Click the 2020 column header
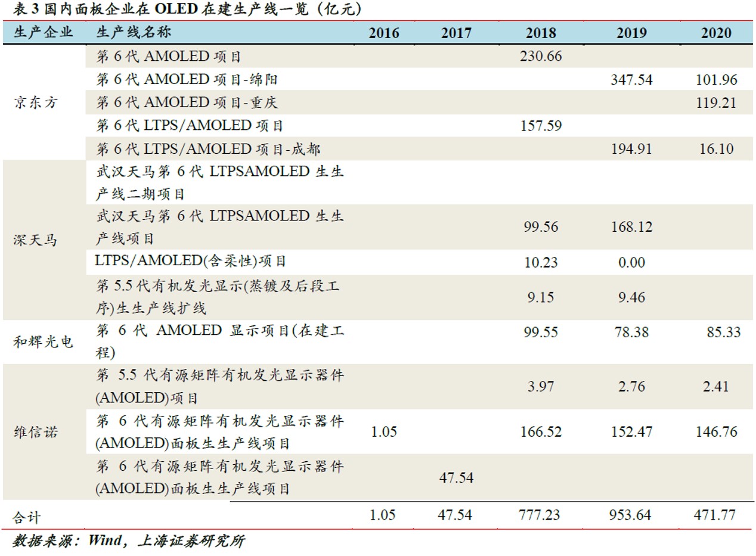 pyautogui.click(x=716, y=33)
